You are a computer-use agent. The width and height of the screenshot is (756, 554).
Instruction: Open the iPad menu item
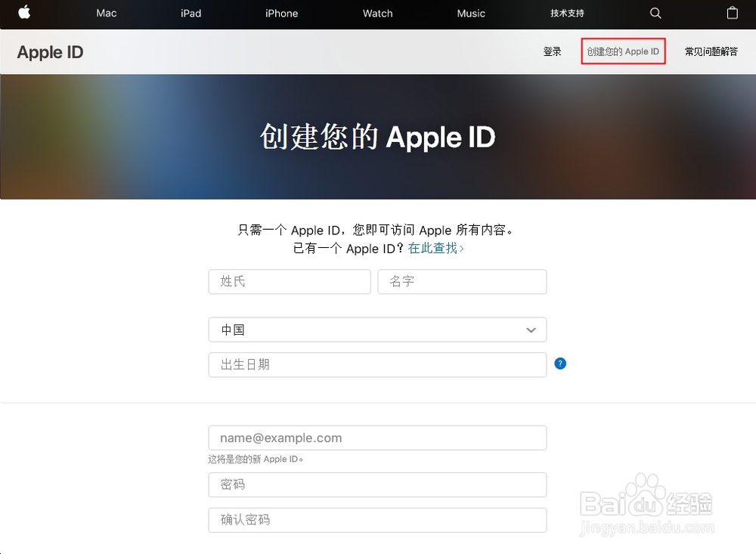tap(191, 14)
